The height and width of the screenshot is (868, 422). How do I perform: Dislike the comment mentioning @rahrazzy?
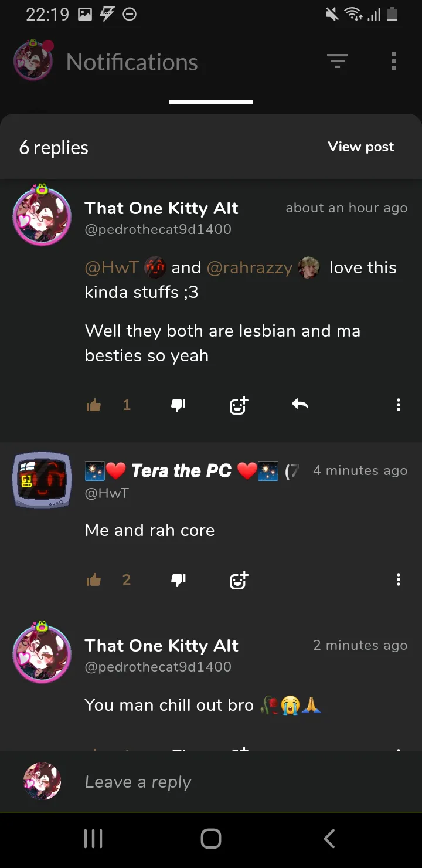(x=178, y=405)
